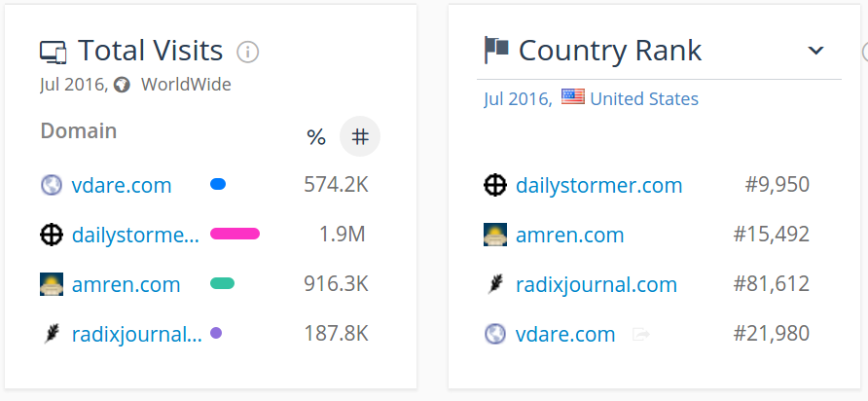Click the WorldWide globe icon
The image size is (868, 401).
[122, 85]
